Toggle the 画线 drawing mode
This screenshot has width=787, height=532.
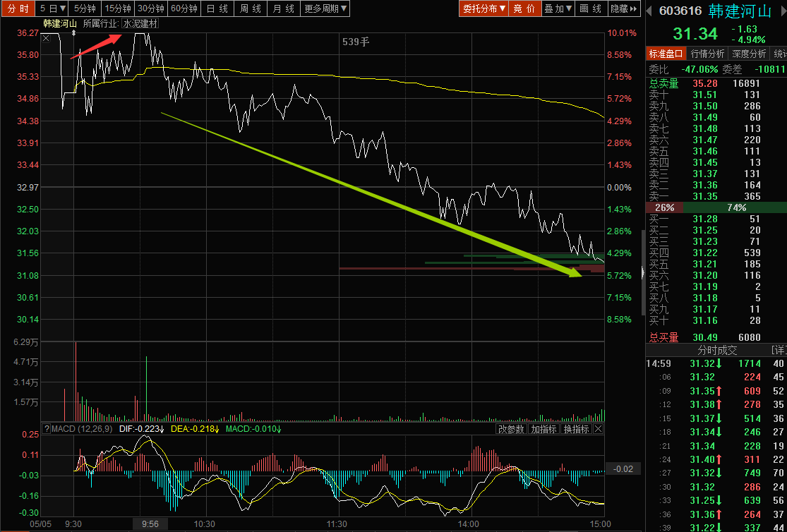pyautogui.click(x=590, y=8)
